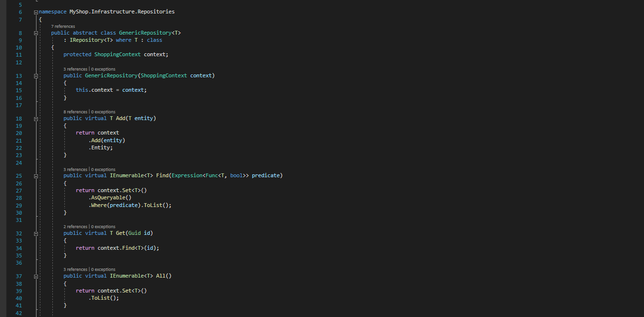
Task: Collapse the MyShop.Infrastructure.Repositories namespace block
Action: (x=36, y=12)
